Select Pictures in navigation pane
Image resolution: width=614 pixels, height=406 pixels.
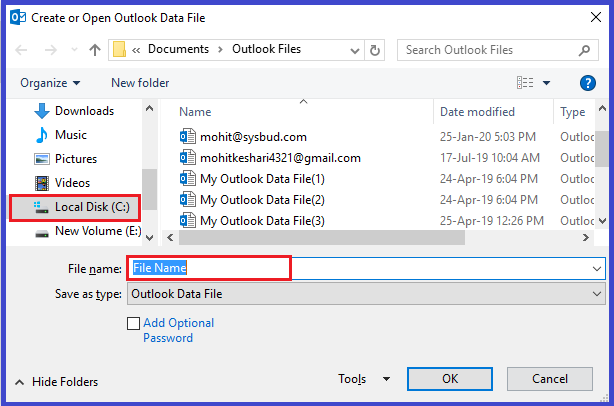click(66, 159)
